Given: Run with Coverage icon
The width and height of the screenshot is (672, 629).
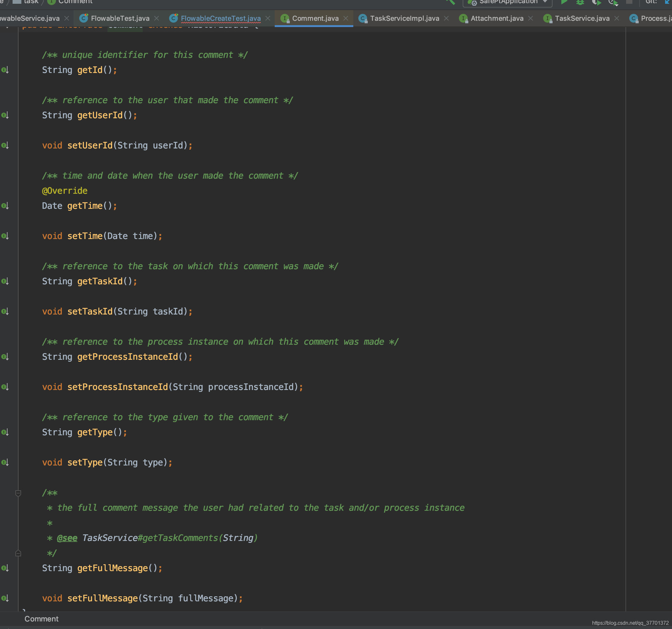Looking at the screenshot, I should point(596,2).
